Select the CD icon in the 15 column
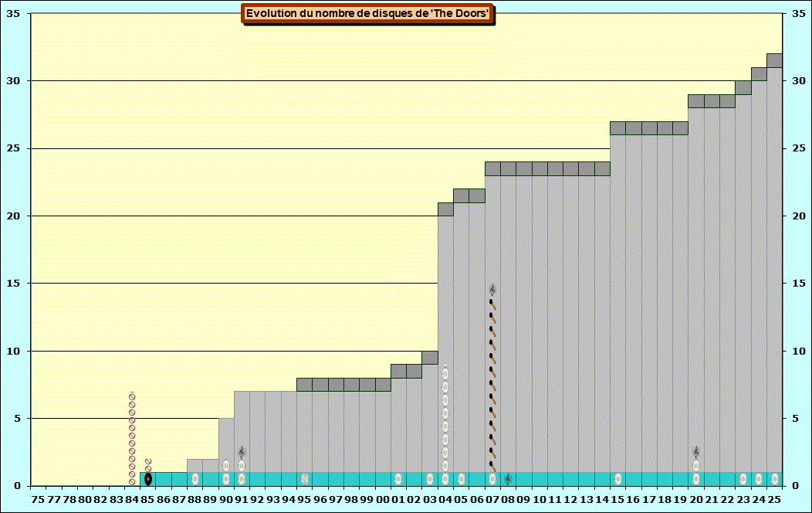The width and height of the screenshot is (812, 513). pos(618,479)
